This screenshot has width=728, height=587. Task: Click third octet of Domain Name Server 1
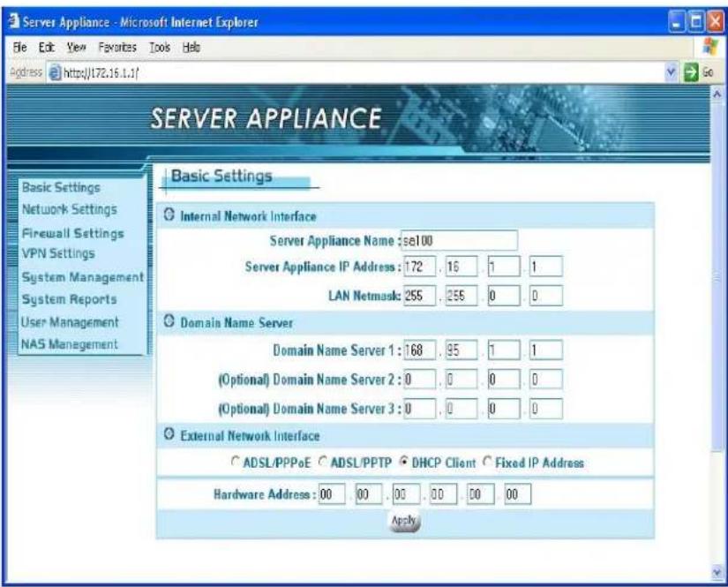pos(504,350)
